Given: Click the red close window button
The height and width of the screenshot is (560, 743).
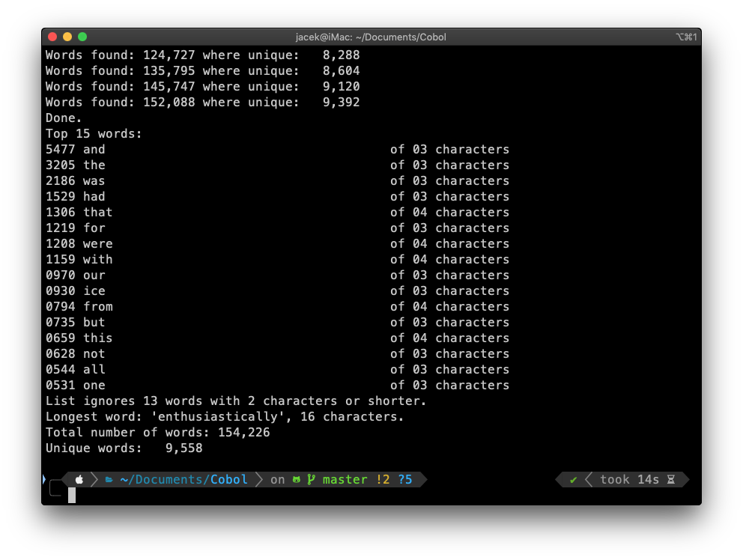Looking at the screenshot, I should click(52, 37).
